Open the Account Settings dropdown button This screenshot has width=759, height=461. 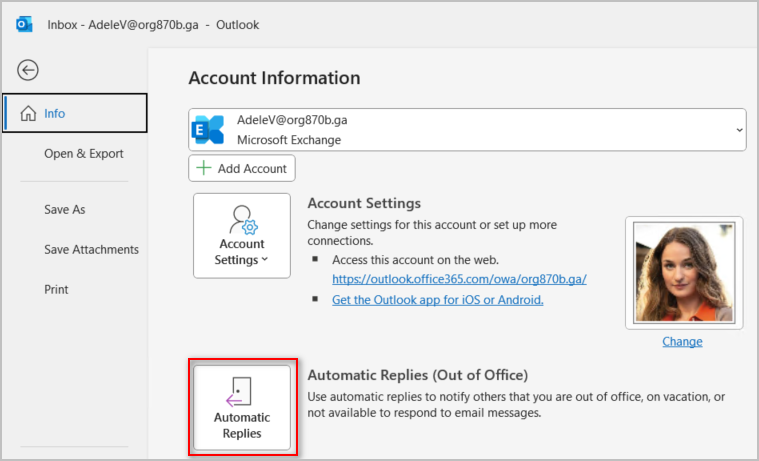pos(242,236)
